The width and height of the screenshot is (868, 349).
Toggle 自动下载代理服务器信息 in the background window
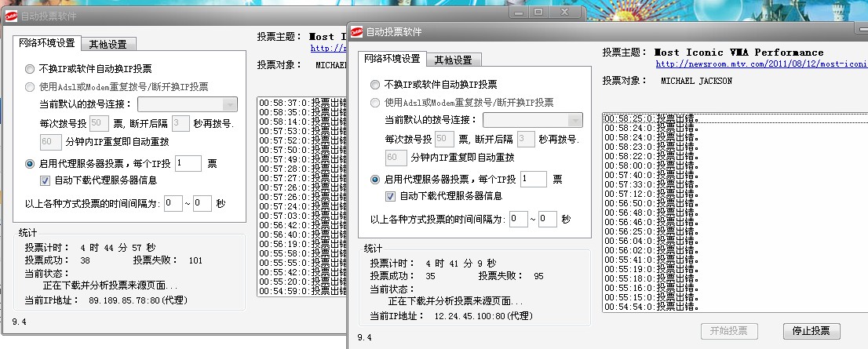46,180
